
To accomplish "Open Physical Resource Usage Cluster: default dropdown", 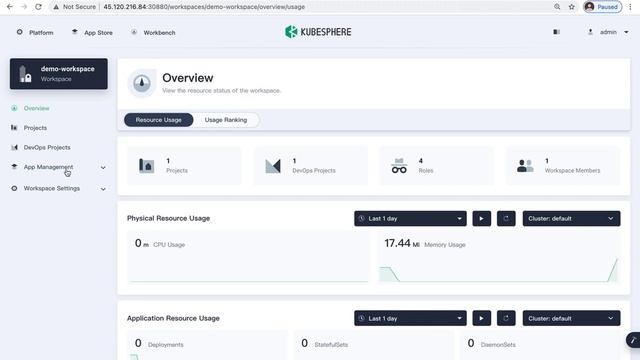I will pos(571,218).
